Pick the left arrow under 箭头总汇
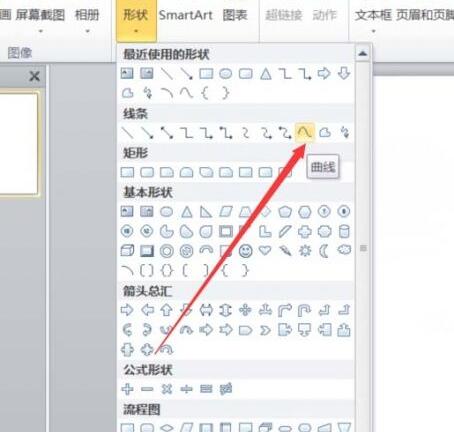454x432 pixels. (x=147, y=310)
